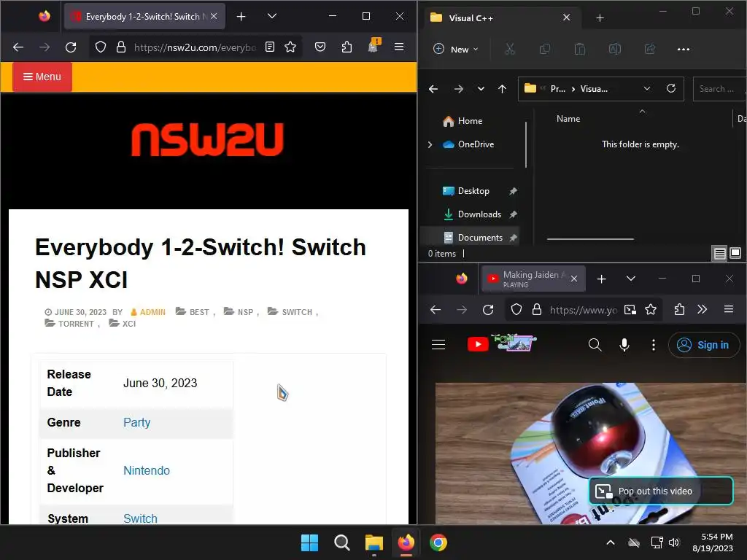Follow the Nintendo publisher link
Screen dimensions: 747x560
click(147, 470)
